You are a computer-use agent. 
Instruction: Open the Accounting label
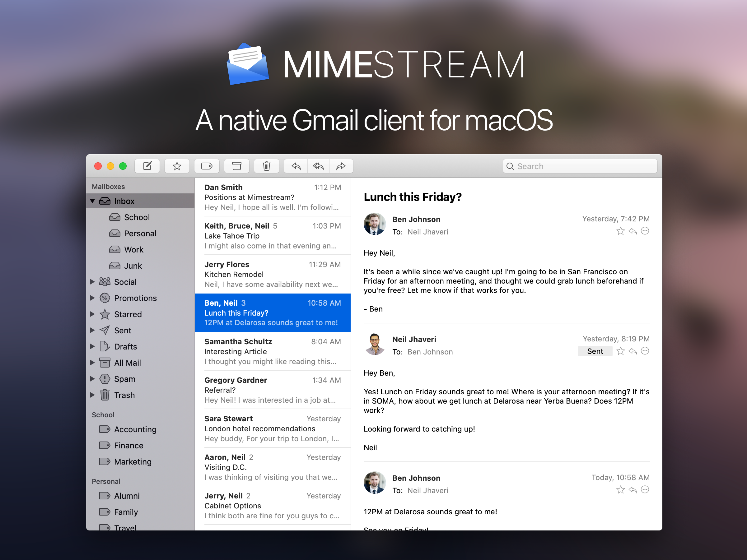tap(135, 429)
